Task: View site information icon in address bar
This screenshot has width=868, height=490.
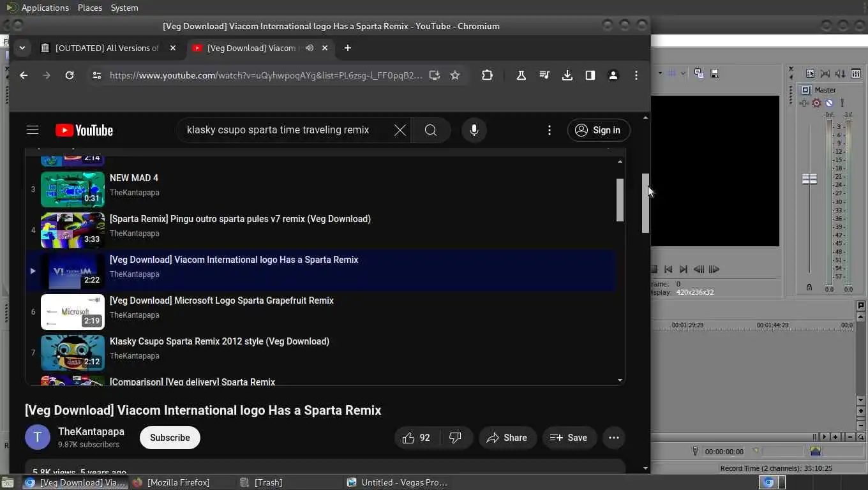Action: (x=97, y=75)
